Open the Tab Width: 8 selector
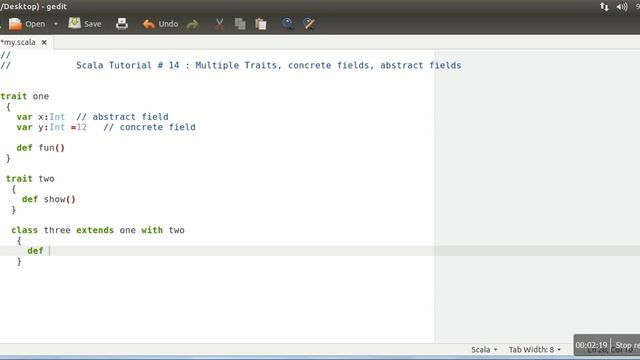The width and height of the screenshot is (640, 360). point(534,350)
